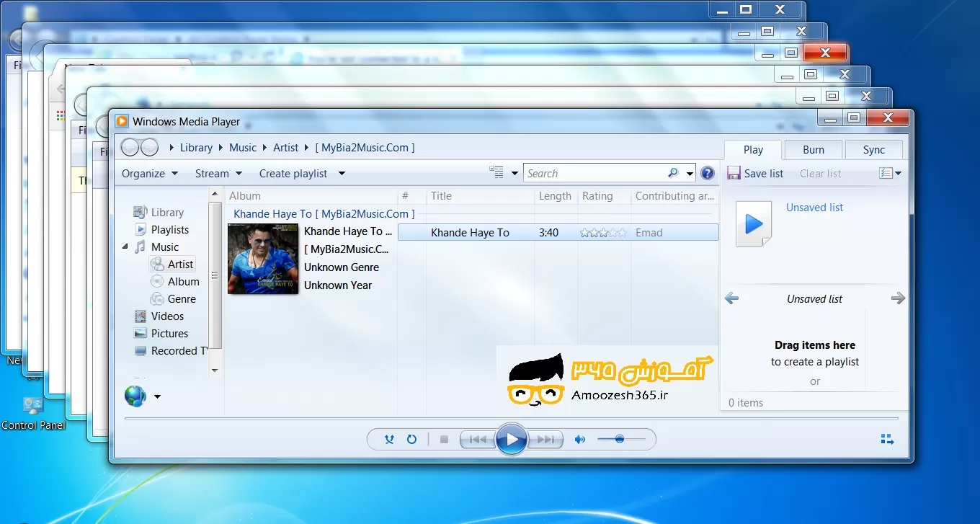
Task: Mute the speaker volume icon
Action: click(x=579, y=439)
